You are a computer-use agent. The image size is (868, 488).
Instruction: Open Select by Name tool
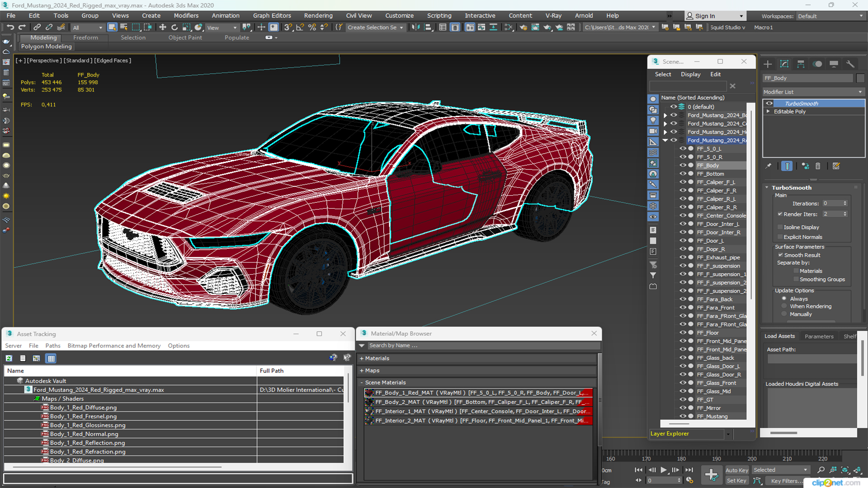124,28
